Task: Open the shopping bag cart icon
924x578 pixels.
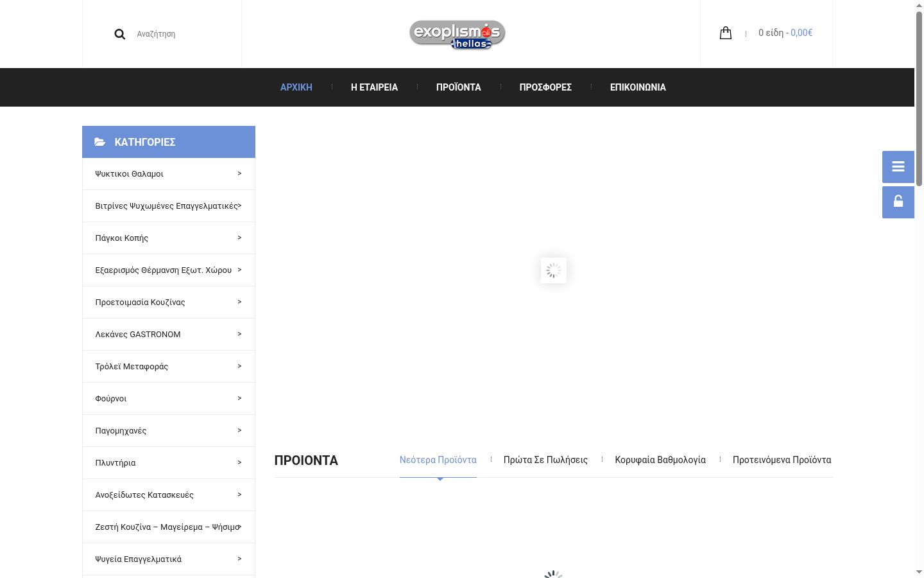Action: pos(726,33)
